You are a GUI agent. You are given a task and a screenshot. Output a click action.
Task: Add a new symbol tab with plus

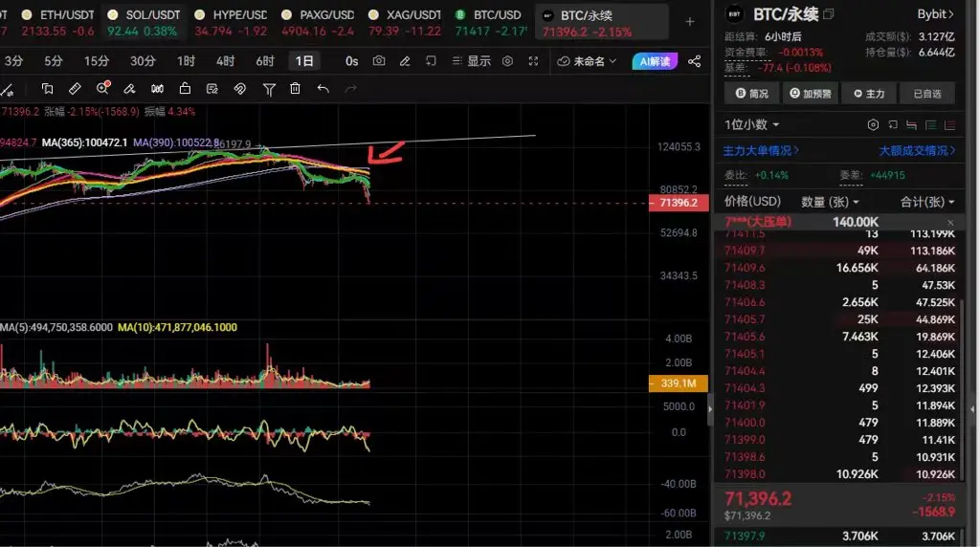689,22
